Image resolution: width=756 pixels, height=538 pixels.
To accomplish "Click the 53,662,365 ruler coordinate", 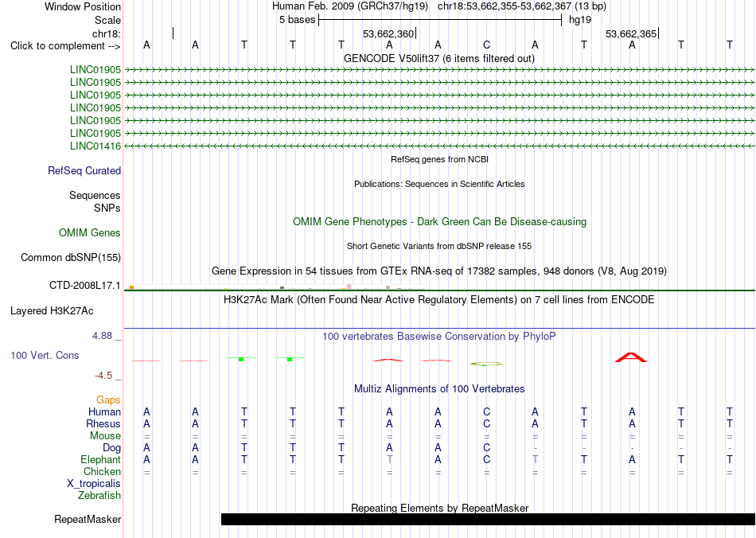I will point(631,33).
